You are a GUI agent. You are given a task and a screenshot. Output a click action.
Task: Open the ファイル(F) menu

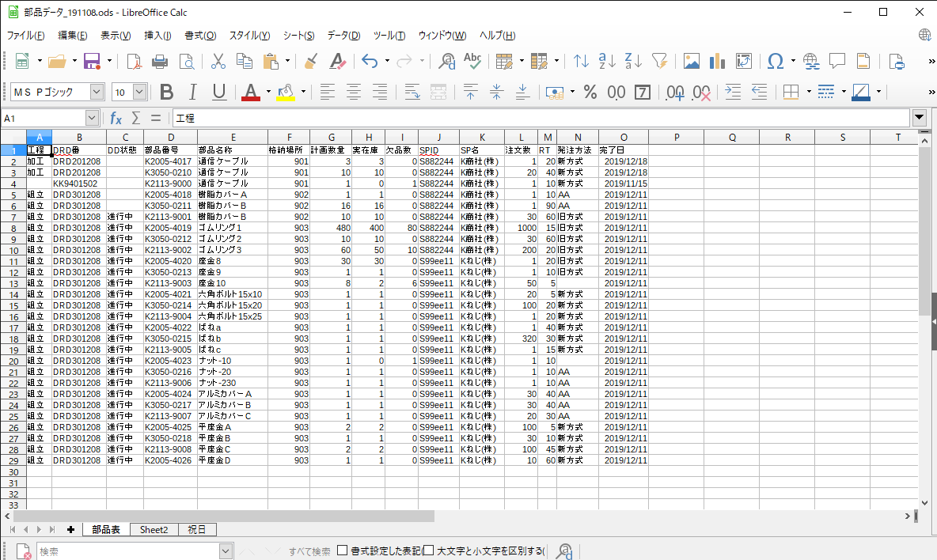pos(25,36)
